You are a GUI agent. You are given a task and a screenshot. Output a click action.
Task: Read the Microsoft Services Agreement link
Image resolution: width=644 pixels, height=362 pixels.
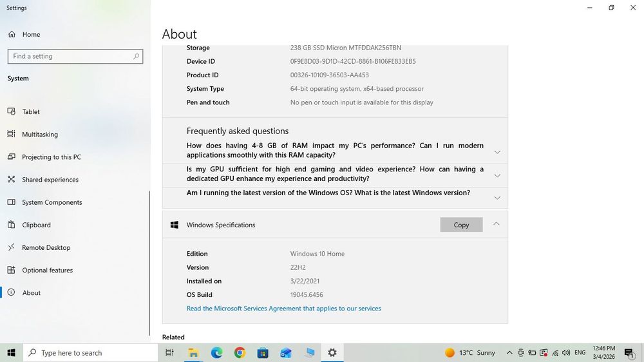(283, 308)
